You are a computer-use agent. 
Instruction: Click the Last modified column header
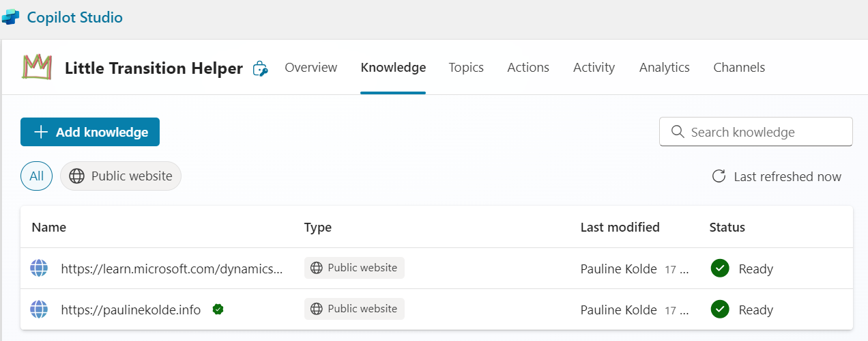(620, 227)
